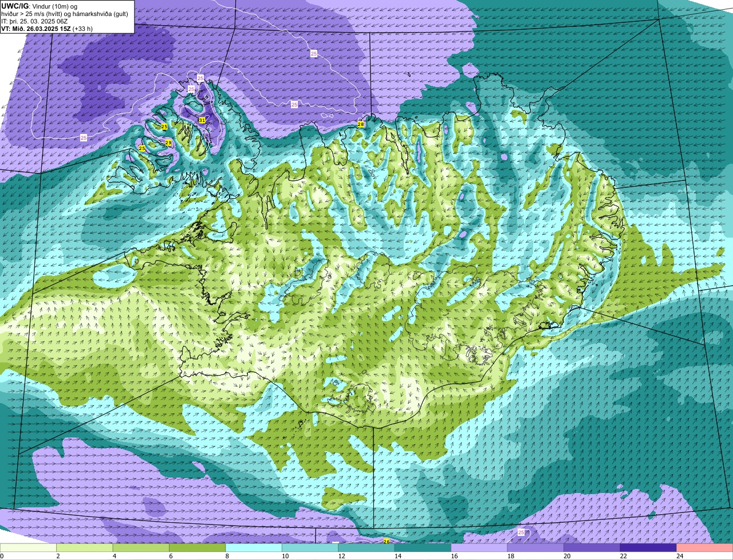Click the title line 'UWC/IG: Vindur (10m) og'

click(39, 6)
